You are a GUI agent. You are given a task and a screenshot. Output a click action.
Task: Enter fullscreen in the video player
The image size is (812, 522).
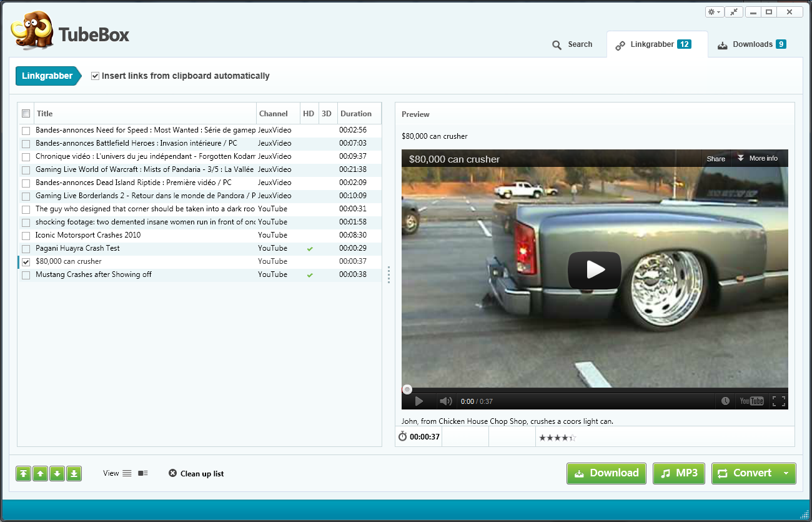pyautogui.click(x=778, y=401)
